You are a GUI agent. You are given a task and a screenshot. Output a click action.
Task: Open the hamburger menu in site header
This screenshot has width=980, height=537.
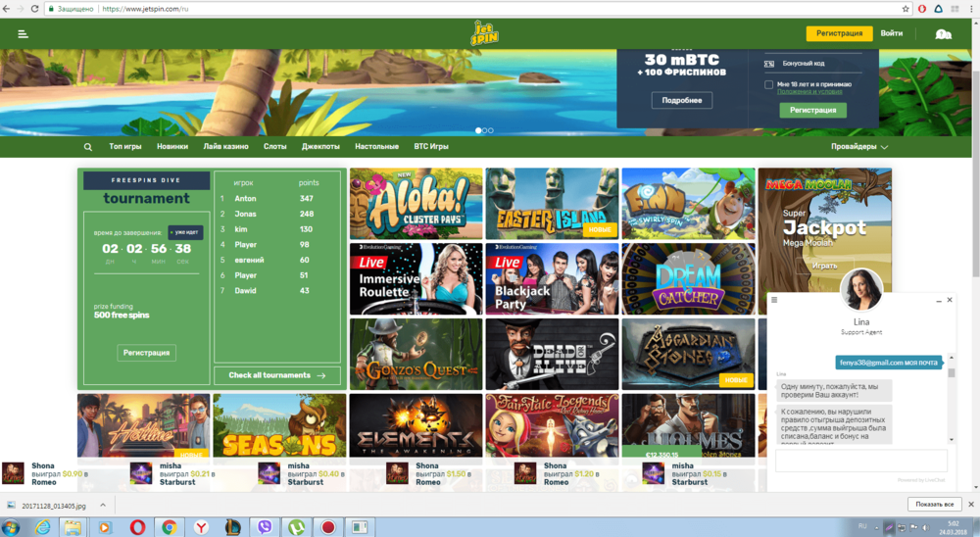click(24, 34)
